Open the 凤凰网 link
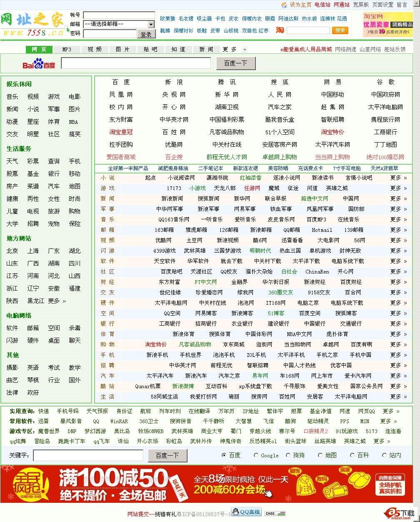Image resolution: width=420 pixels, height=522 pixels. point(121,95)
